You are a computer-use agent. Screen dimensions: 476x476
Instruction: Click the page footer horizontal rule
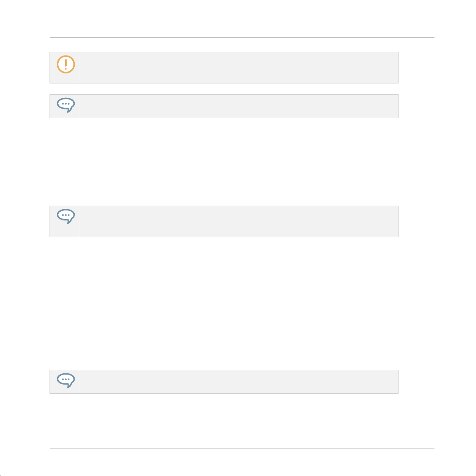242,448
